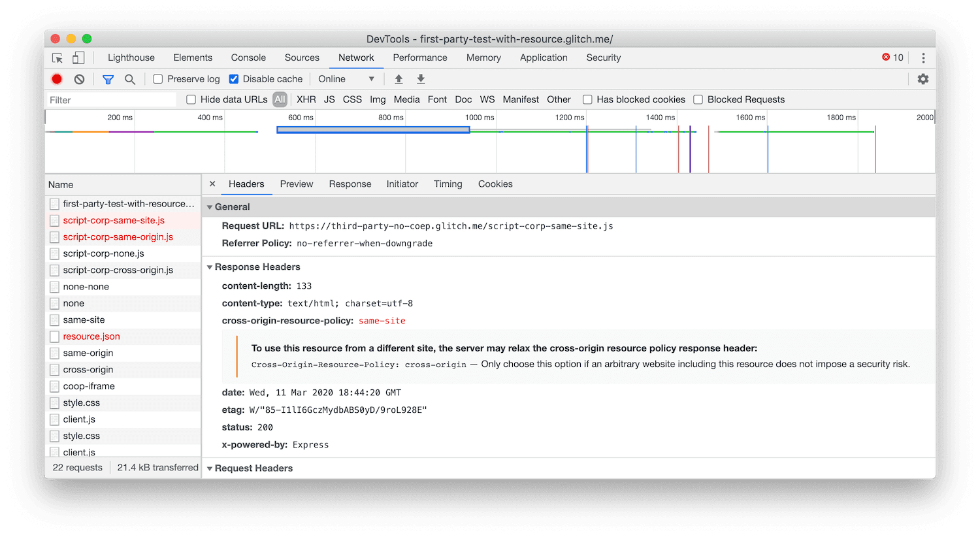
Task: Enable the Preserve log checkbox
Action: tap(157, 78)
